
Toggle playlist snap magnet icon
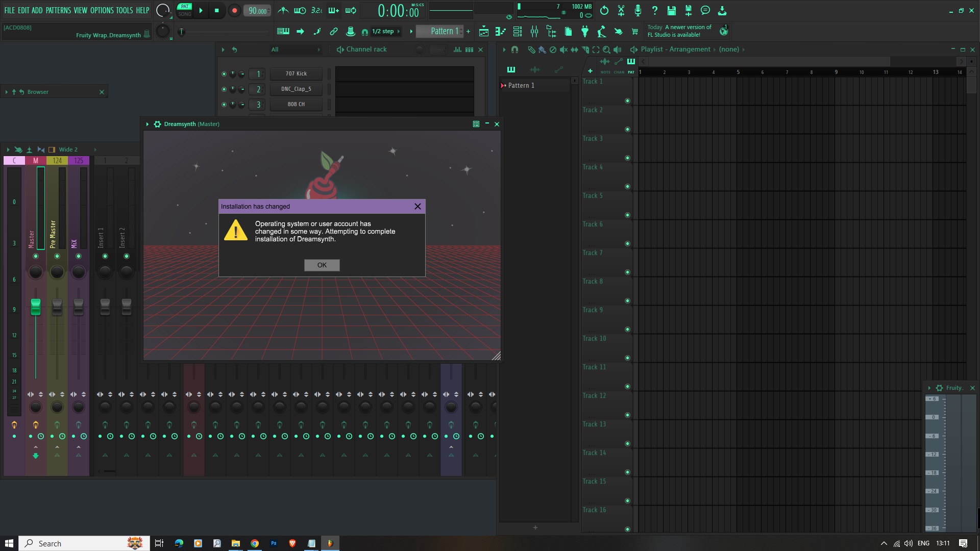pyautogui.click(x=514, y=49)
